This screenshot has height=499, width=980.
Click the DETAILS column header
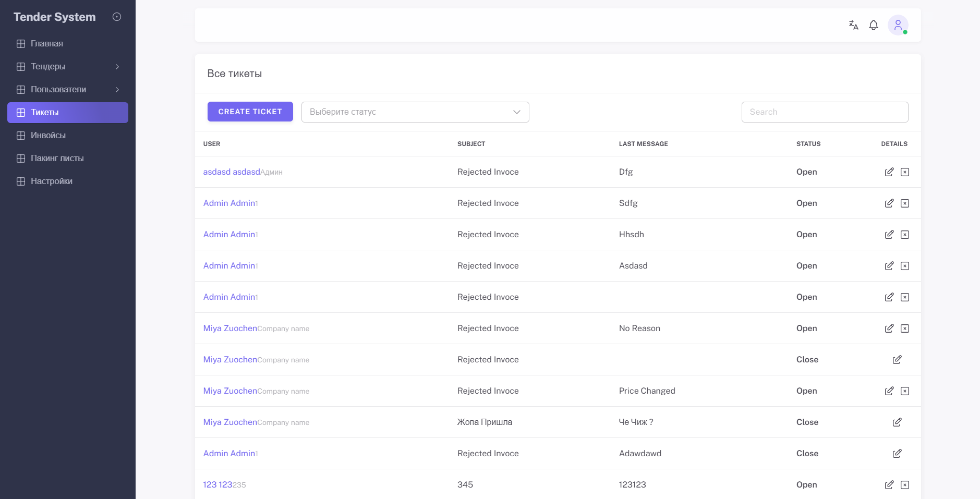click(x=894, y=144)
